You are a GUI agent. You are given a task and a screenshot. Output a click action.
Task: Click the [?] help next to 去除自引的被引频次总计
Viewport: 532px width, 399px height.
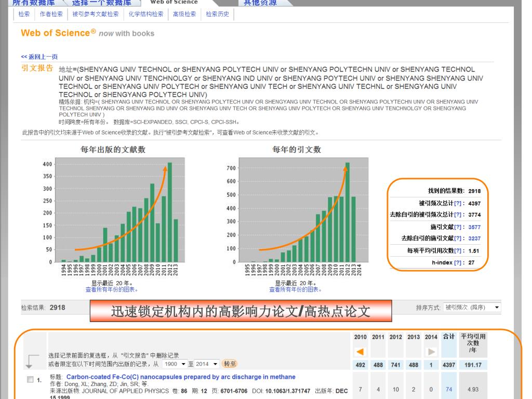(458, 215)
